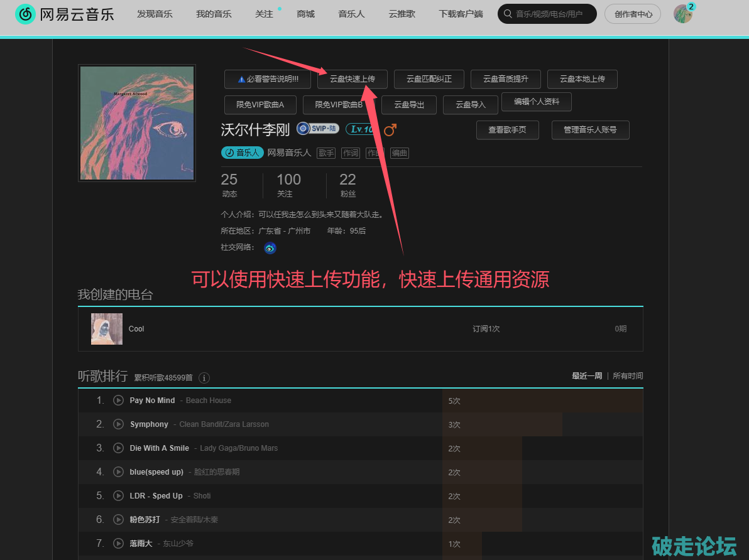Screen dimensions: 749x560
Task: Click the info icon beside 累积听歌48599首
Action: tap(204, 378)
